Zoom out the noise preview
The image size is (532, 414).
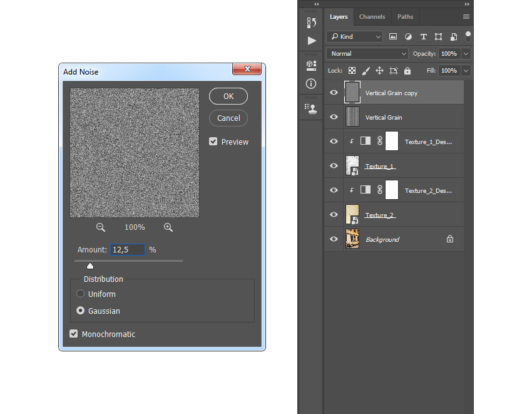(x=100, y=227)
